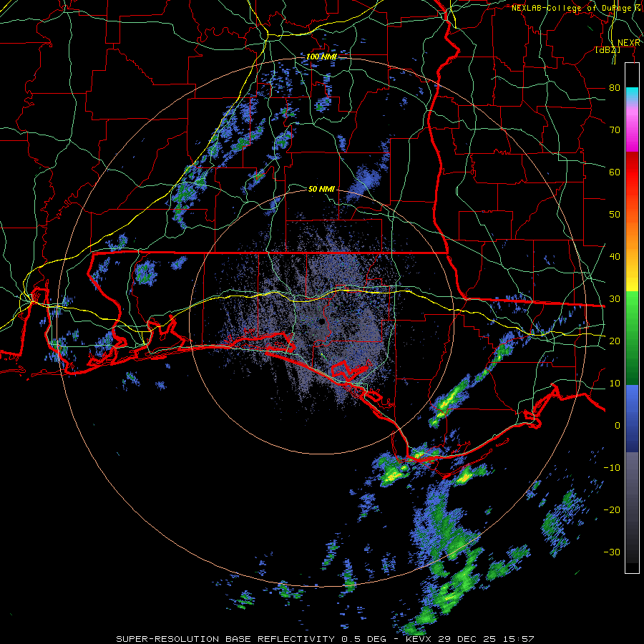Click the 80 value on dBZ scale
The width and height of the screenshot is (644, 644).
tap(615, 88)
